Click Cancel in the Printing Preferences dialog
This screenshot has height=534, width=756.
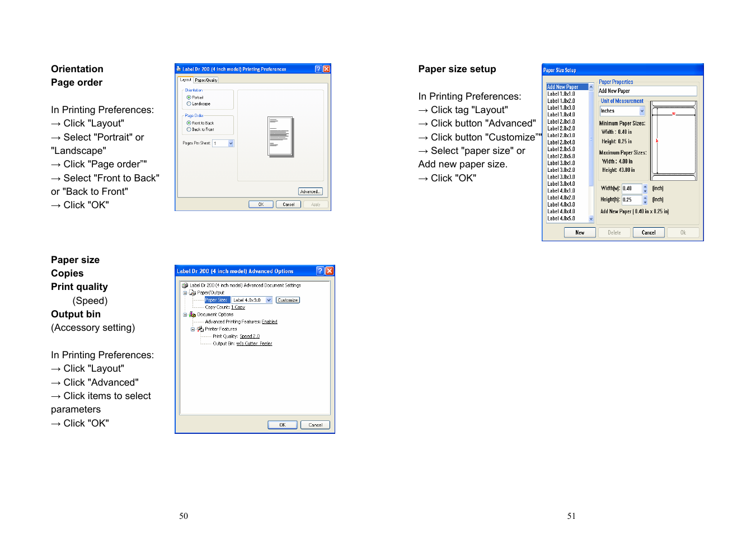pyautogui.click(x=288, y=204)
